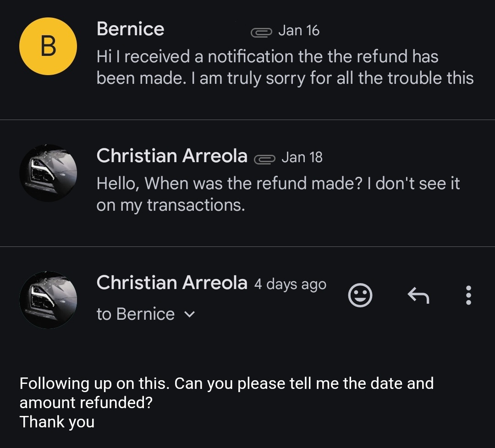The height and width of the screenshot is (448, 495).
Task: Expand Bernice's collapsed refund notification message
Action: [x=284, y=67]
